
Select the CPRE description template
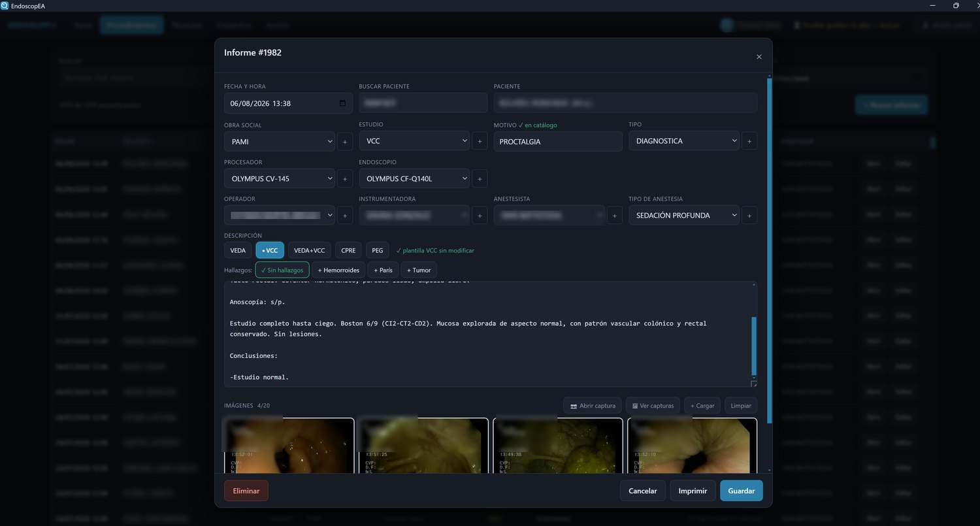coord(348,250)
